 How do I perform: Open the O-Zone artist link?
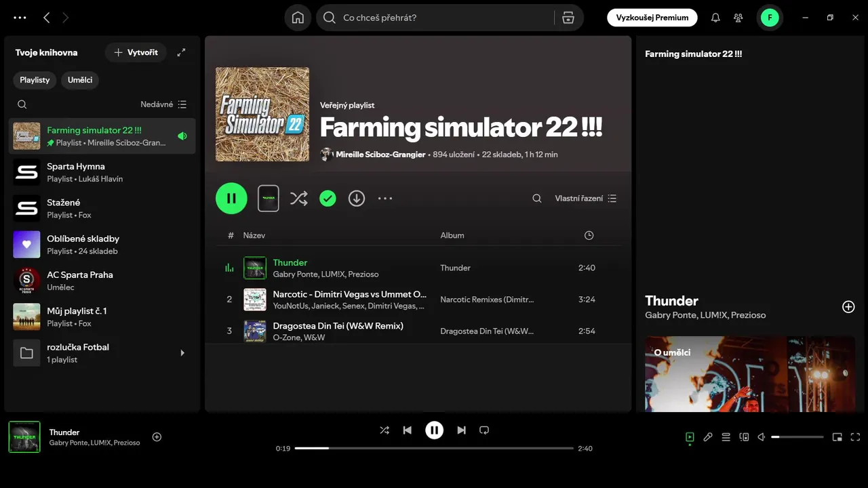tap(286, 338)
